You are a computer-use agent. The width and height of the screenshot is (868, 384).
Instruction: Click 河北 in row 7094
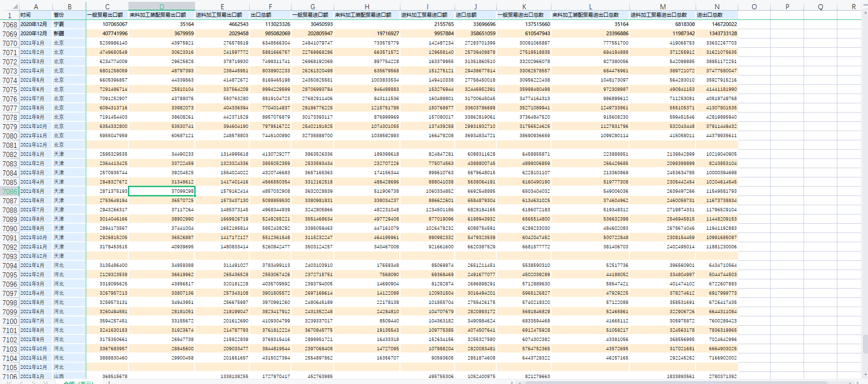click(x=69, y=265)
